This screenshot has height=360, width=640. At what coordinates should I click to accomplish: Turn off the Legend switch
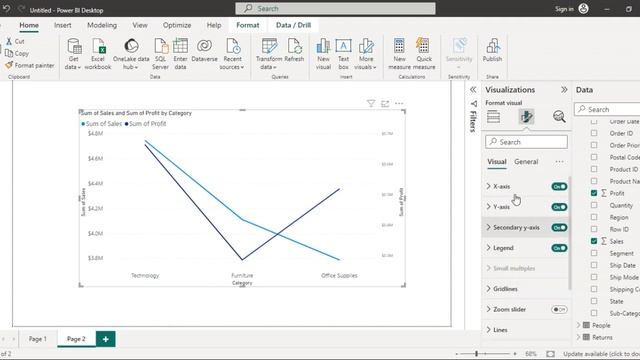559,248
